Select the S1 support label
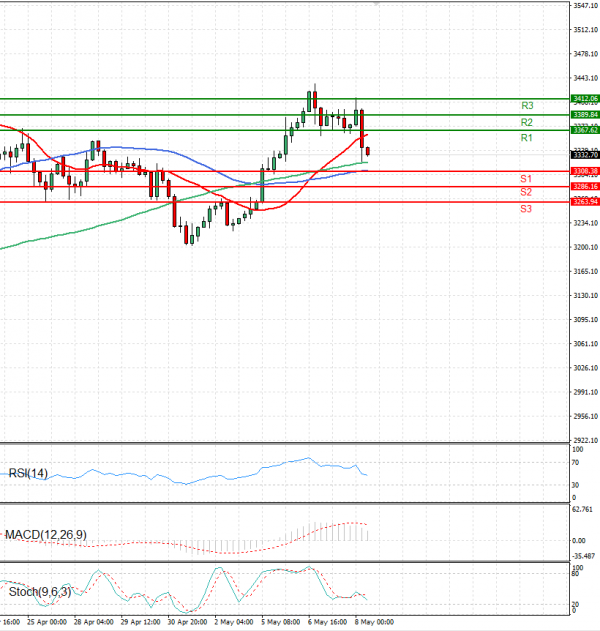 pyautogui.click(x=525, y=178)
